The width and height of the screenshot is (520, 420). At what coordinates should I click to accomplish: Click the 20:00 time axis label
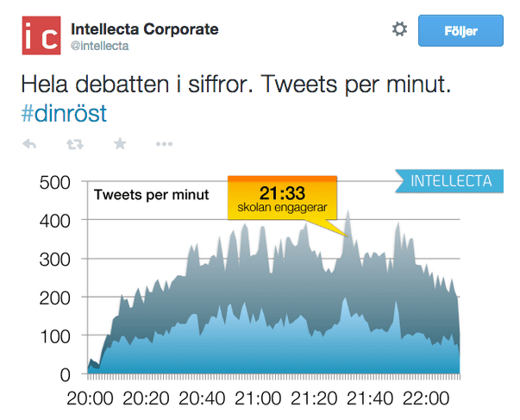pyautogui.click(x=91, y=399)
